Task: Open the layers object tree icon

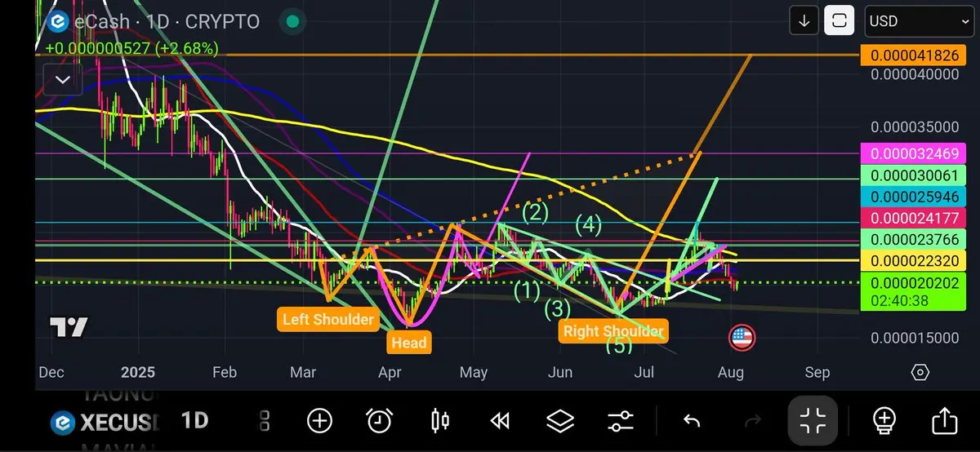Action: pyautogui.click(x=560, y=421)
